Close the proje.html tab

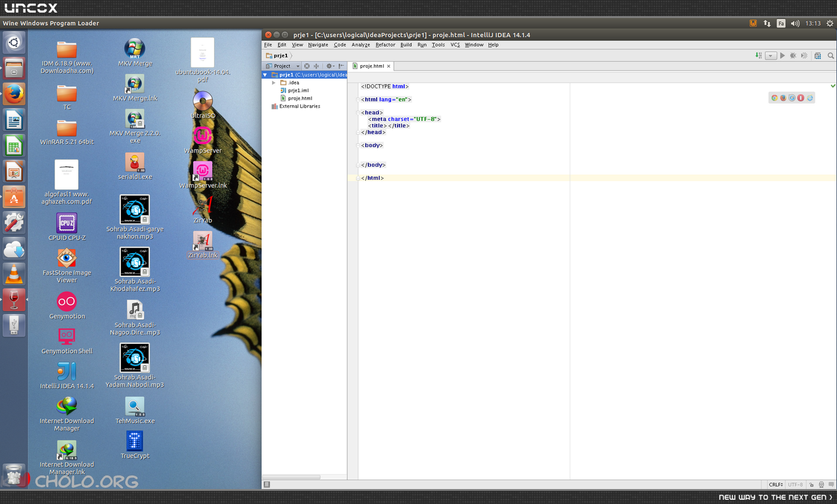(389, 66)
